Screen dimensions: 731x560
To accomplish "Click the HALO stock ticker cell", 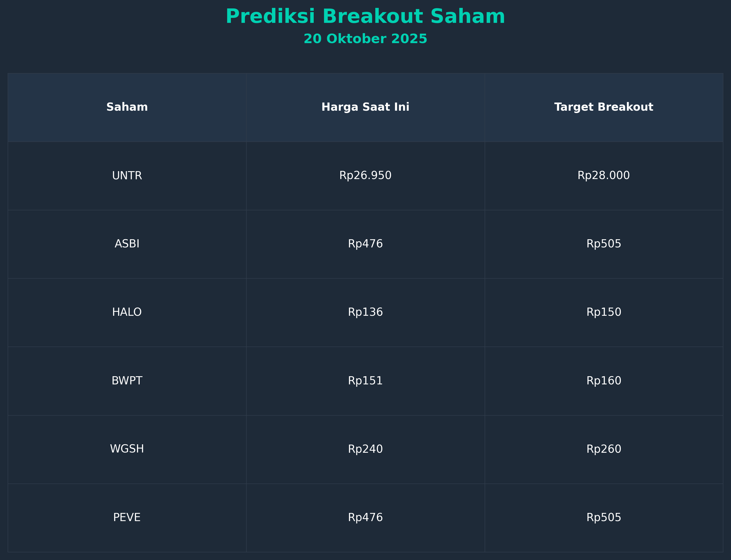I will coord(127,312).
